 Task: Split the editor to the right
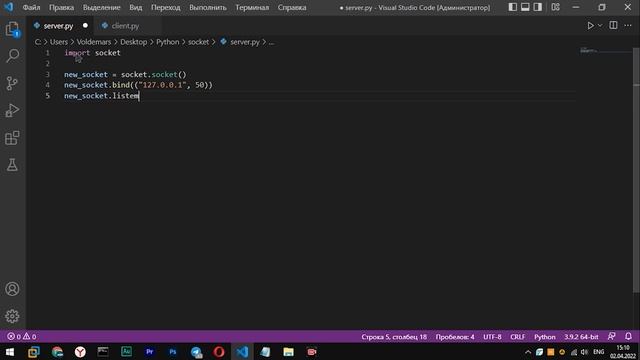(613, 25)
